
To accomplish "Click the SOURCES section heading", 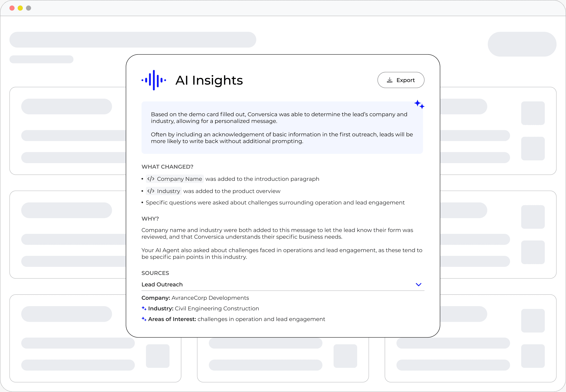I will tap(155, 273).
